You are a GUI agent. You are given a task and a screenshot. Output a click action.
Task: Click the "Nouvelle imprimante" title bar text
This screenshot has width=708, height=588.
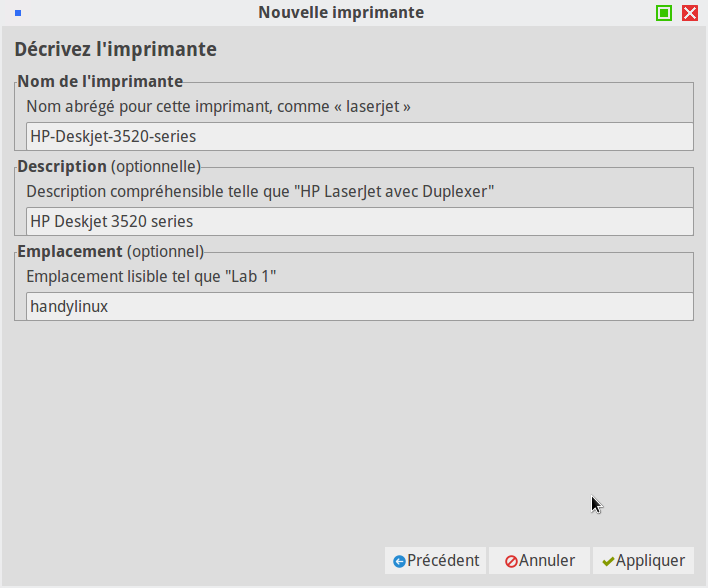pyautogui.click(x=341, y=13)
